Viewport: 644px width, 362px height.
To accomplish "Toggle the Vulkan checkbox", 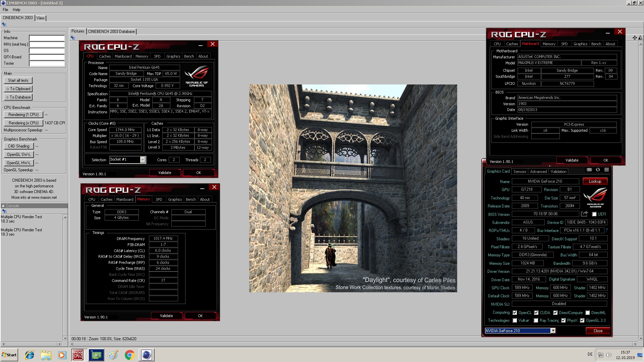I will (x=515, y=320).
